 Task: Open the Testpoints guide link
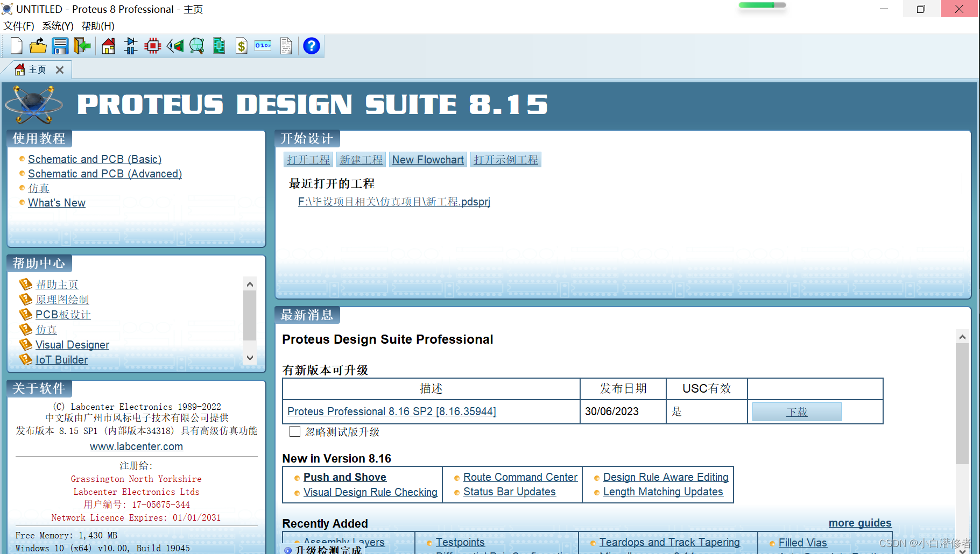[x=460, y=542]
